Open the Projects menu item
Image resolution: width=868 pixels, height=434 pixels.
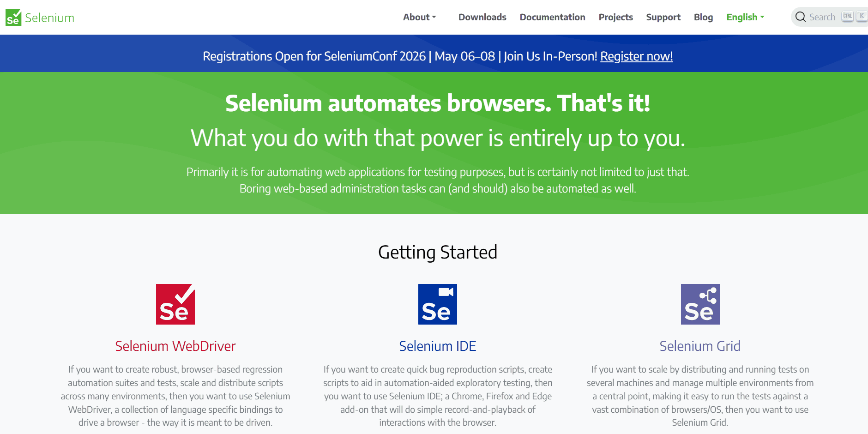point(616,17)
